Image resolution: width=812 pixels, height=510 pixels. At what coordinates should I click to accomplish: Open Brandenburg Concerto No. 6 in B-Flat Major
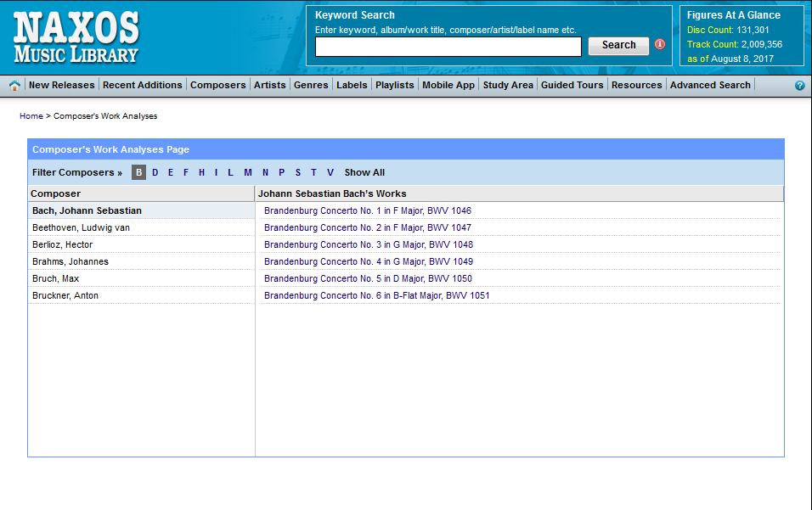tap(376, 296)
